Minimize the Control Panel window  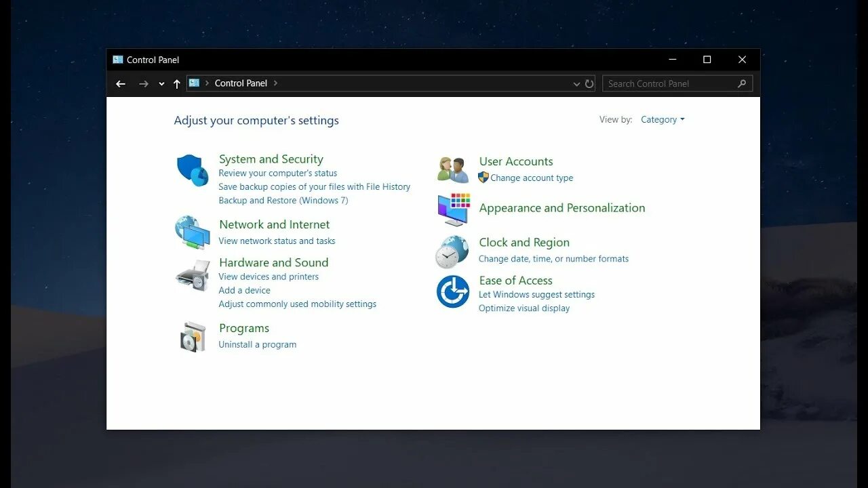point(672,60)
